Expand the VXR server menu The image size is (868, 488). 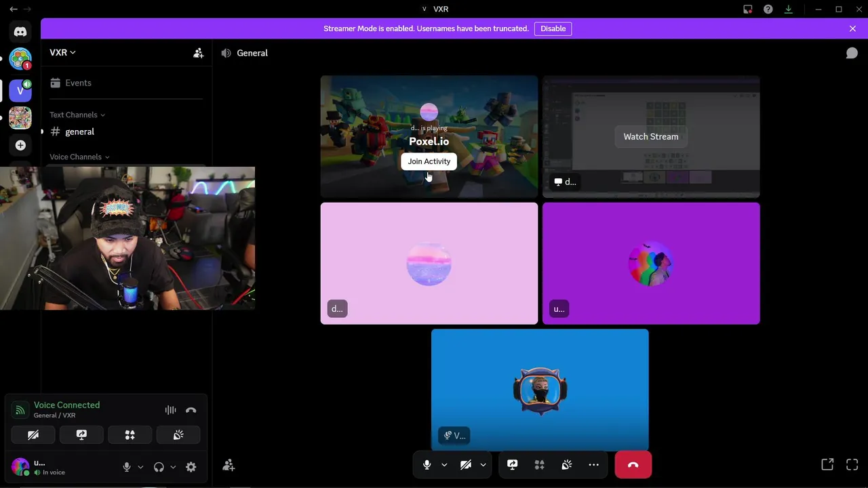point(63,53)
